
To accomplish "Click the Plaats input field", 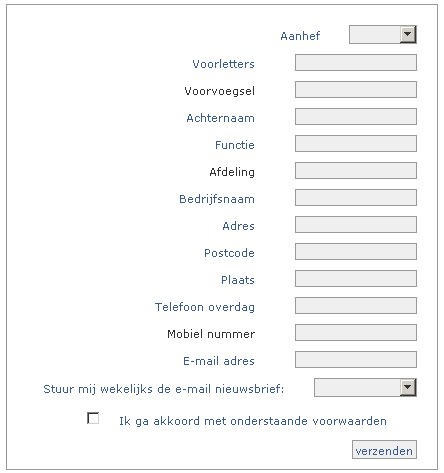I will [356, 279].
